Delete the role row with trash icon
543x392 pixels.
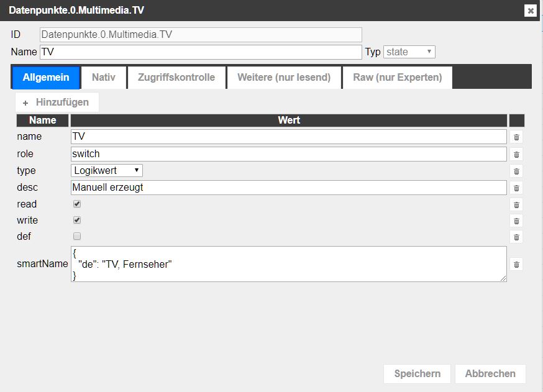click(516, 155)
